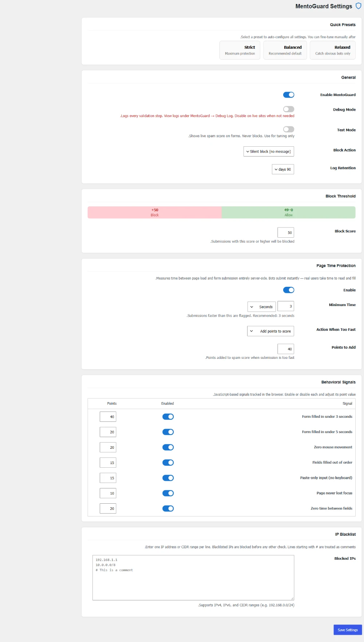Click the 'Signal' column header
The height and width of the screenshot is (642, 364).
tap(347, 404)
